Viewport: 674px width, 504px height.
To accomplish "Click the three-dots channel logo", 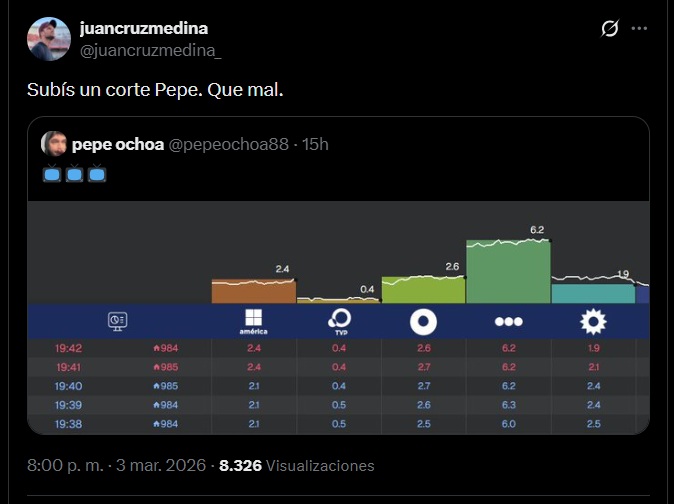I will [x=508, y=321].
